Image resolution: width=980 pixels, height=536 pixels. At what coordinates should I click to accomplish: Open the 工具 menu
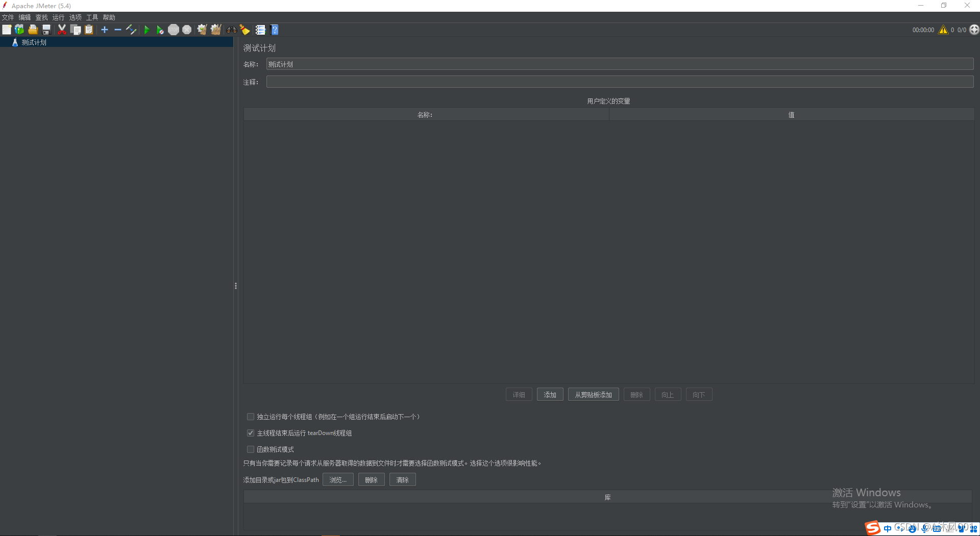coord(92,17)
